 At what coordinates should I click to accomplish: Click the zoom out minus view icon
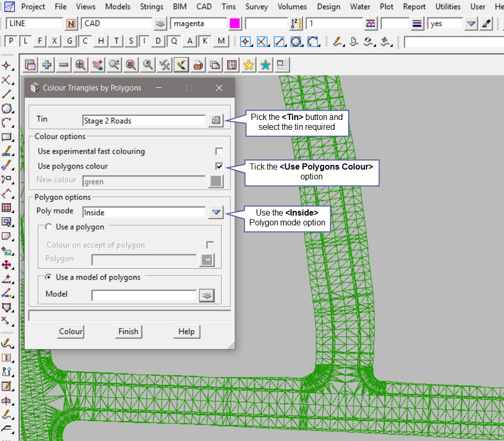pyautogui.click(x=64, y=65)
